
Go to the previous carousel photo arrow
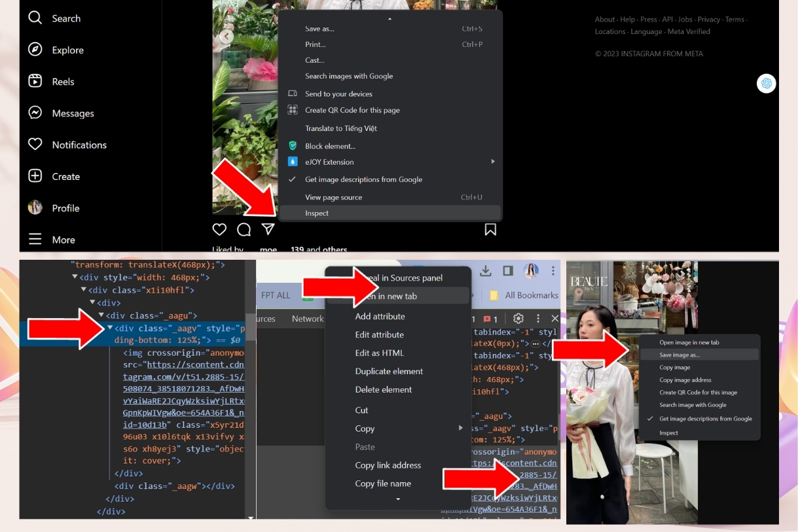(x=226, y=37)
